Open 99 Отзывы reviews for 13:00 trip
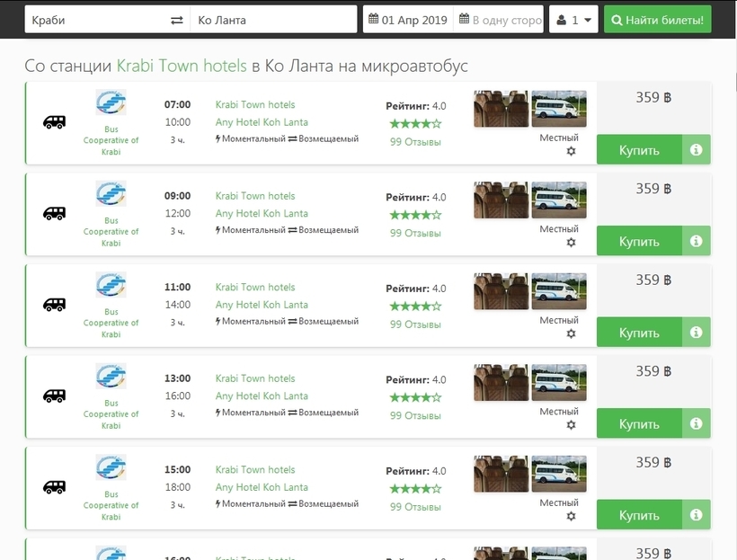Screen dimensions: 737x560 pos(415,415)
